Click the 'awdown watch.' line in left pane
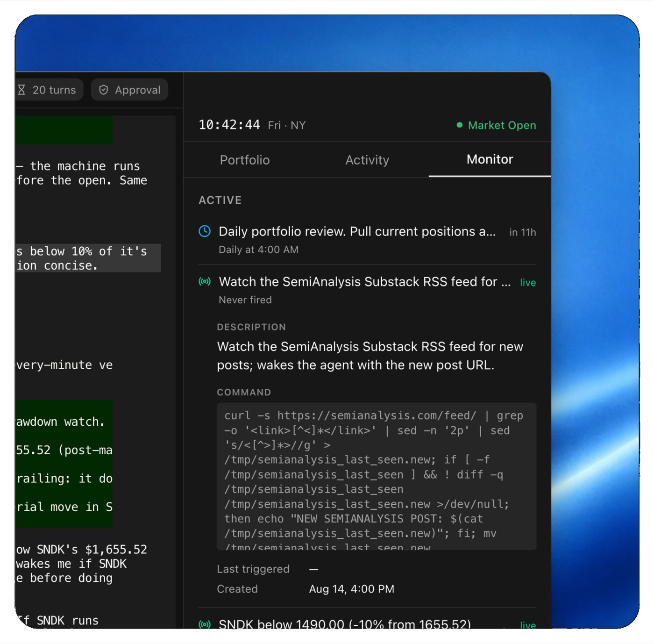 61,422
